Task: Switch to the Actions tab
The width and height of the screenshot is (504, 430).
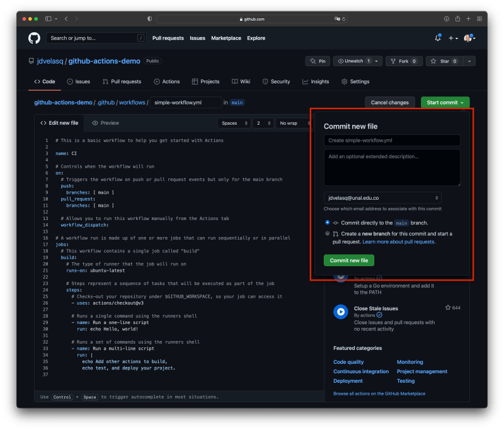Action: click(x=167, y=82)
